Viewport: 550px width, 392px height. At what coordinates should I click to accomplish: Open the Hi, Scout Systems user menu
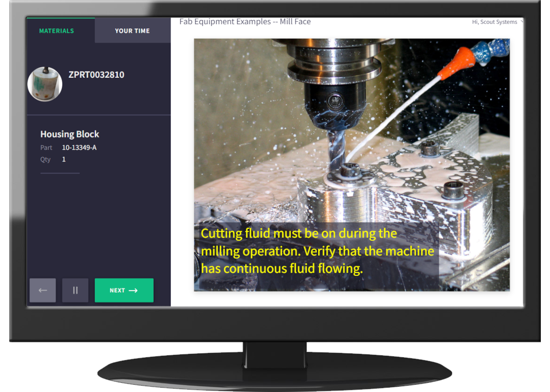pos(494,22)
